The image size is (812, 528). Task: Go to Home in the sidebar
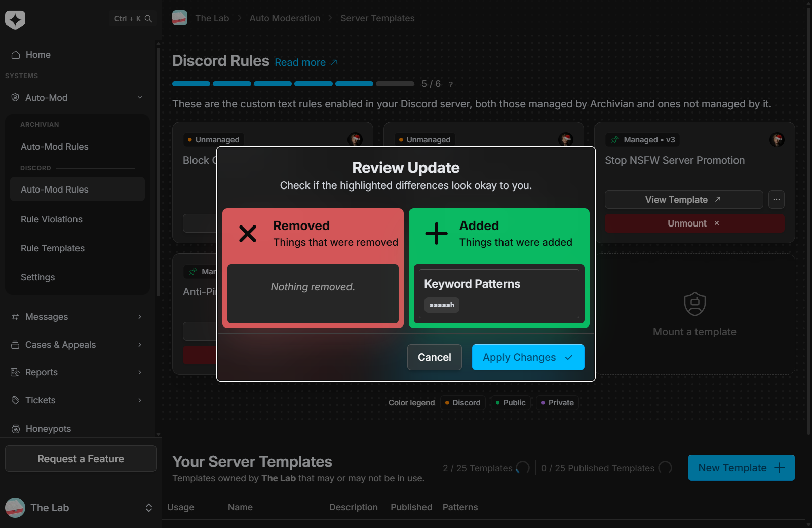[38, 55]
